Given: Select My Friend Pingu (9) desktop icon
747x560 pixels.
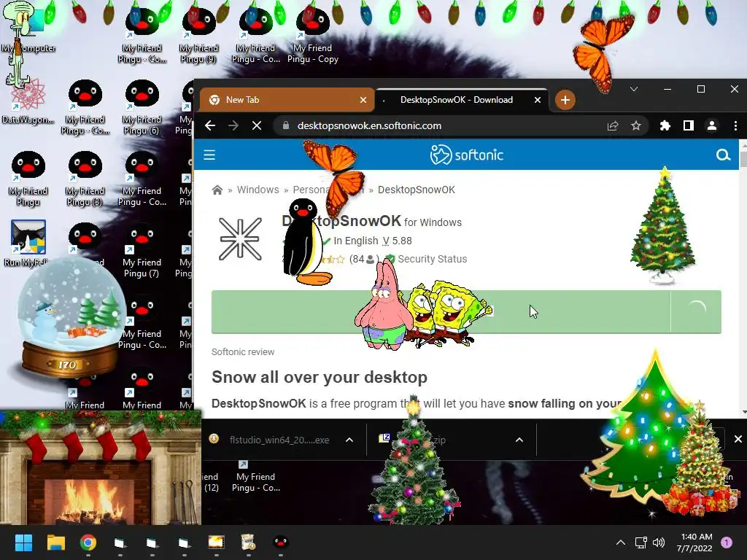Looking at the screenshot, I should [198, 36].
